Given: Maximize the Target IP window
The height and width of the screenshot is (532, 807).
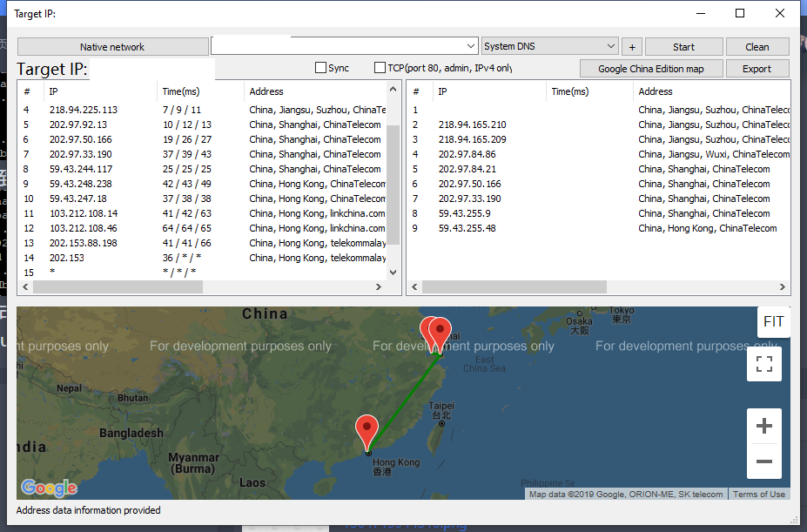Looking at the screenshot, I should click(740, 13).
